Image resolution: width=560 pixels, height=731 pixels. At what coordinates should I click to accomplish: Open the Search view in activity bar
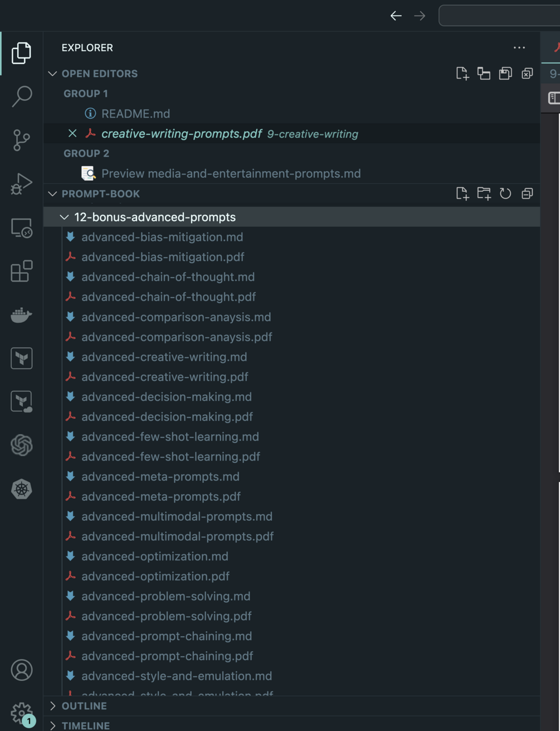(x=22, y=96)
